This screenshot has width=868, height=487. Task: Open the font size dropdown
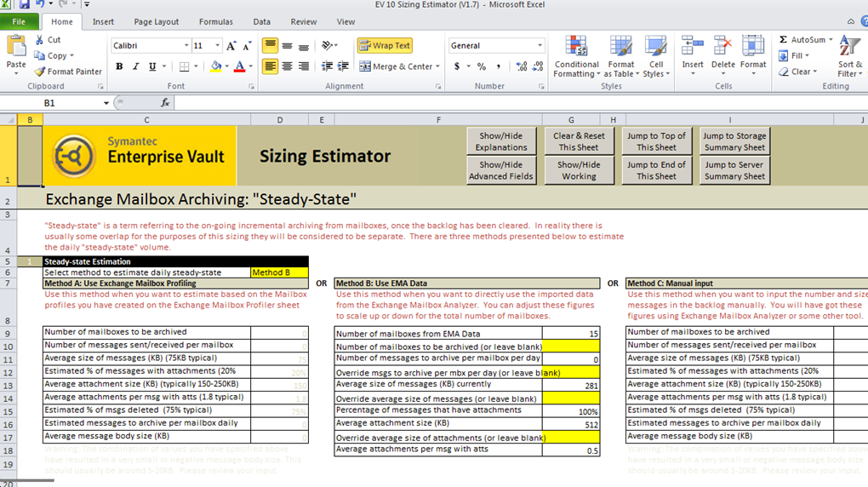point(218,45)
